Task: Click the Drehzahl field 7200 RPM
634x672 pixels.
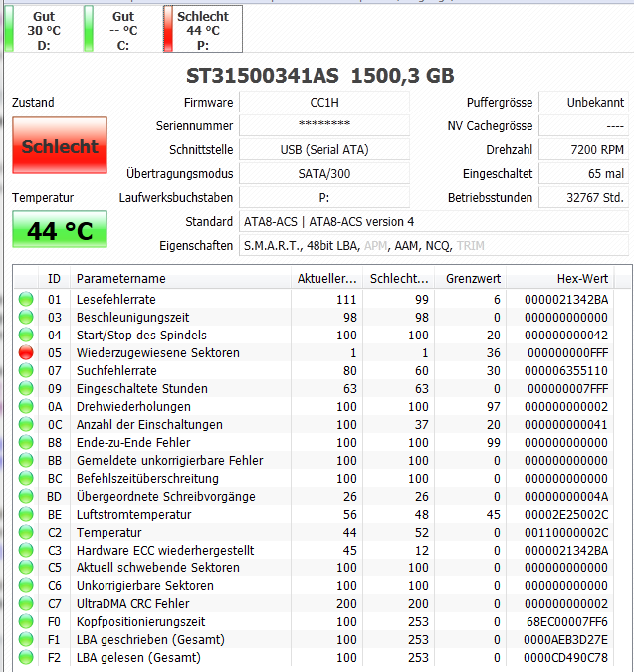Action: click(x=583, y=150)
